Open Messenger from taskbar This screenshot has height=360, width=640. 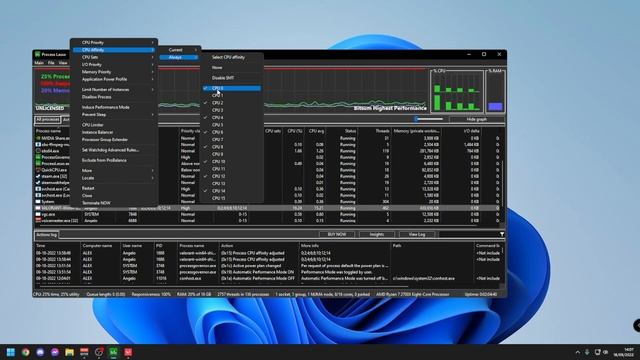click(x=55, y=352)
